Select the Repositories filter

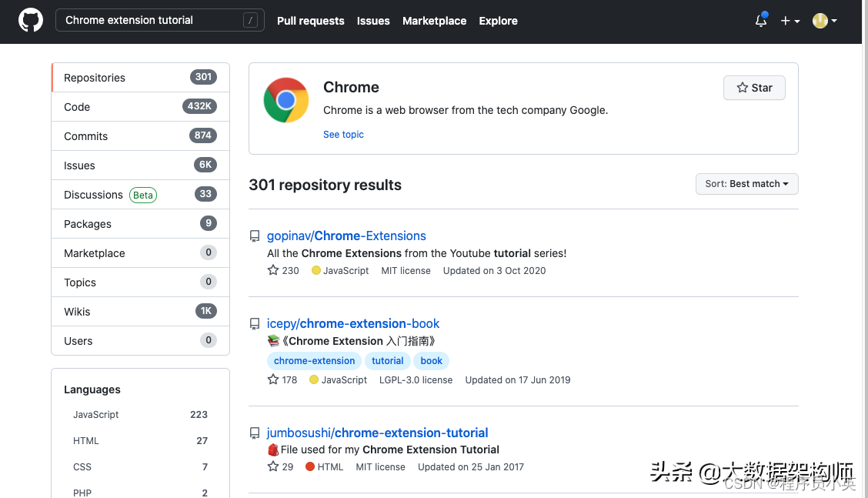[141, 78]
